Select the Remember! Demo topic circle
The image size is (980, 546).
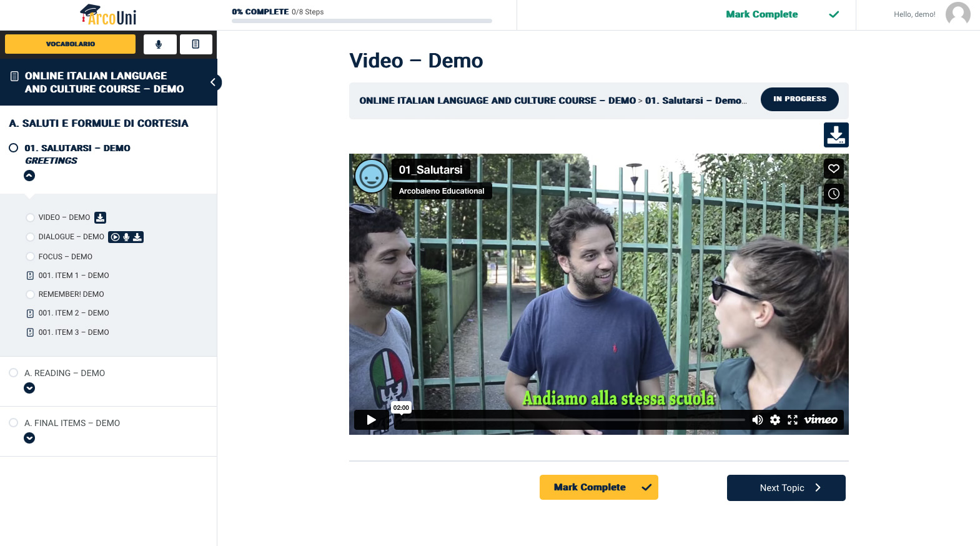tap(30, 294)
